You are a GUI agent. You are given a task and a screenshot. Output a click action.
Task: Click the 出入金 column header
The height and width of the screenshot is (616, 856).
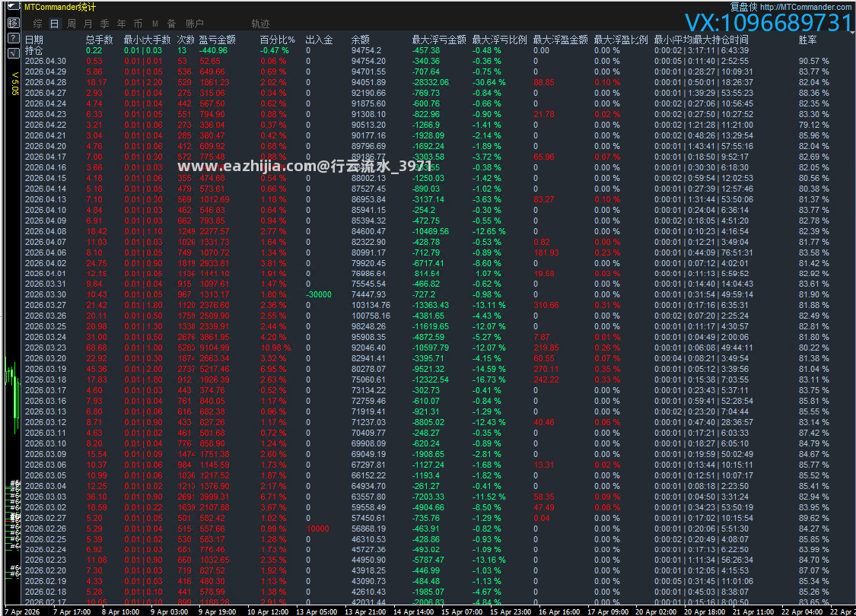(x=319, y=40)
